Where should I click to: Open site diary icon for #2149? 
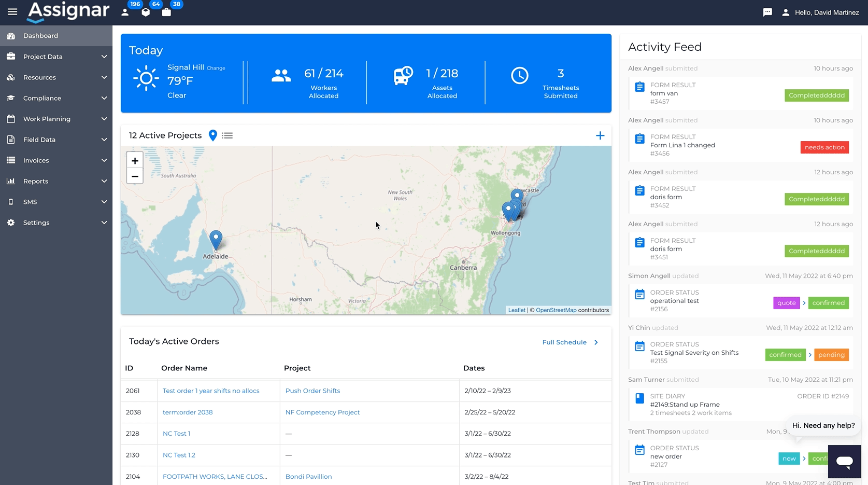click(x=640, y=398)
